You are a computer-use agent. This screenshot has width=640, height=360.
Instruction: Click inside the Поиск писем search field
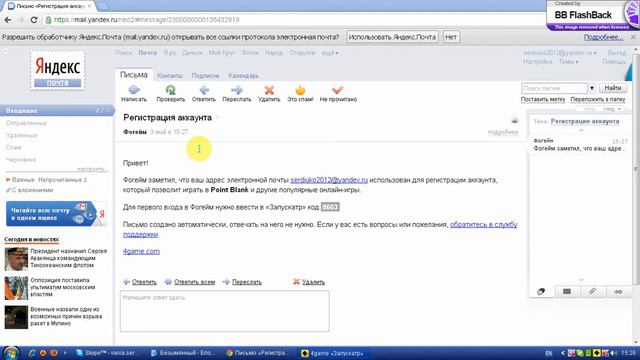(554, 88)
